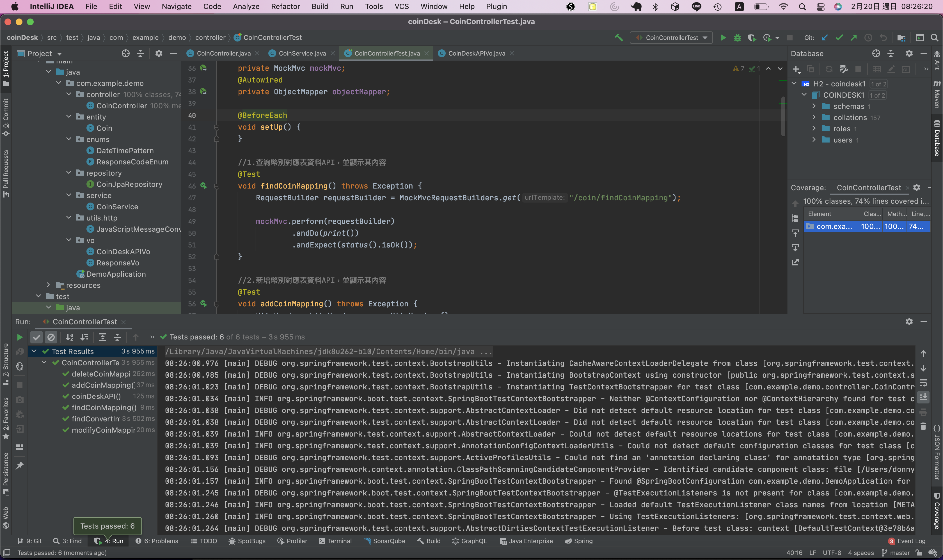Image resolution: width=943 pixels, height=560 pixels.
Task: Run CoinControllerTest with Coverage shield icon
Action: click(x=752, y=37)
